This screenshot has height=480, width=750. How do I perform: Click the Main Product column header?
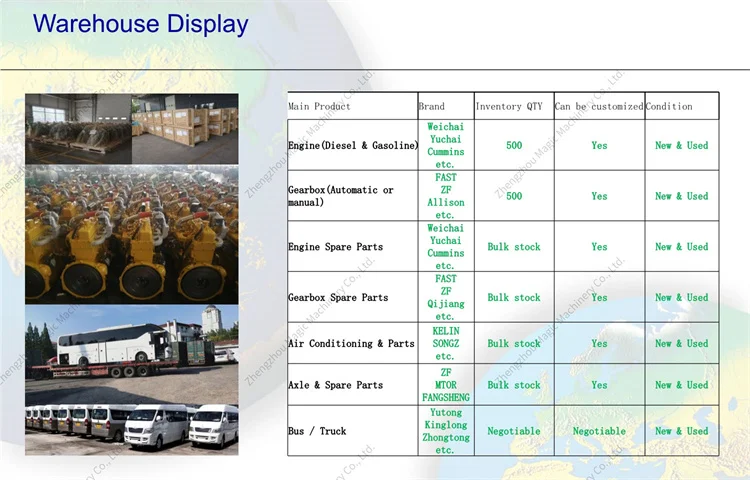coord(320,106)
